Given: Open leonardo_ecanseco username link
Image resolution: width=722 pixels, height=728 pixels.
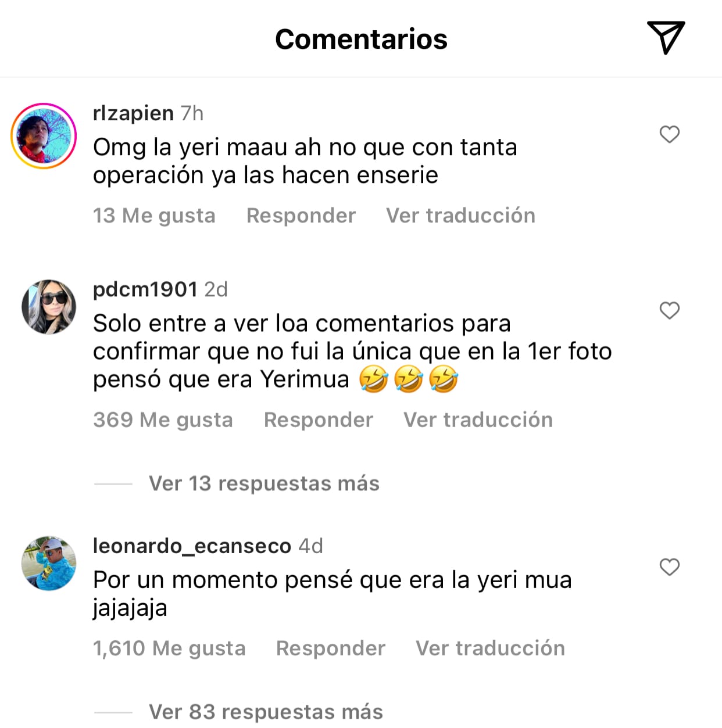Looking at the screenshot, I should [x=192, y=546].
